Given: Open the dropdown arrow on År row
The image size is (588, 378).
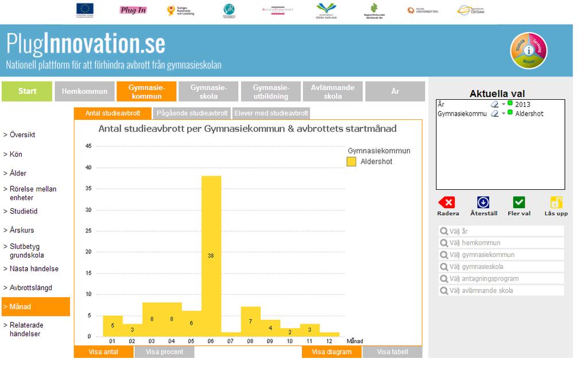Looking at the screenshot, I should pyautogui.click(x=503, y=104).
